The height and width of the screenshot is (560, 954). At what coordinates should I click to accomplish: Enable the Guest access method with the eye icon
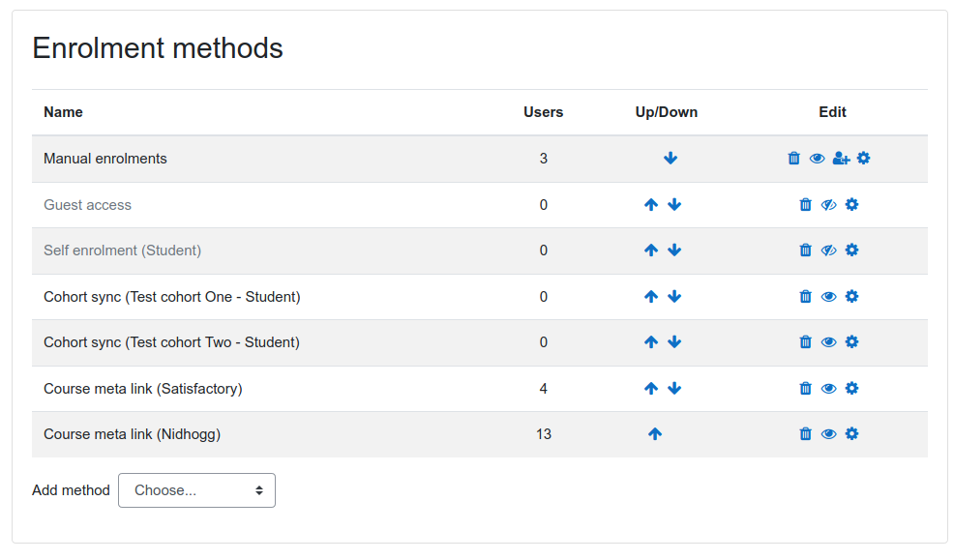[x=828, y=205]
